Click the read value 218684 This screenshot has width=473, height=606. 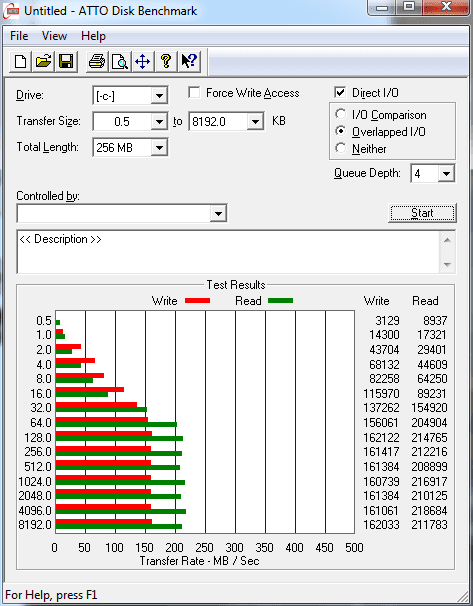click(429, 511)
